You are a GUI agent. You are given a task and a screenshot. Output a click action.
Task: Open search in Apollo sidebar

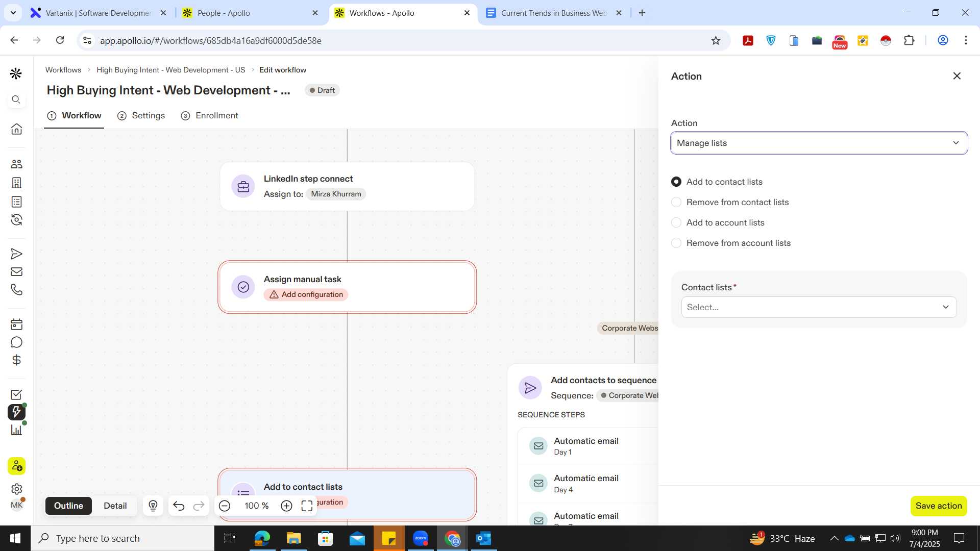[16, 99]
